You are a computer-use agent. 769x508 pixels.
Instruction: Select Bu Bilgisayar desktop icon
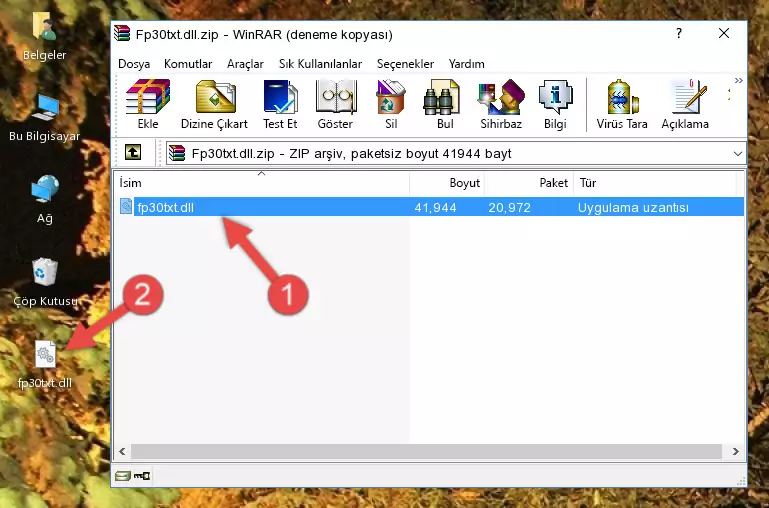(x=44, y=118)
